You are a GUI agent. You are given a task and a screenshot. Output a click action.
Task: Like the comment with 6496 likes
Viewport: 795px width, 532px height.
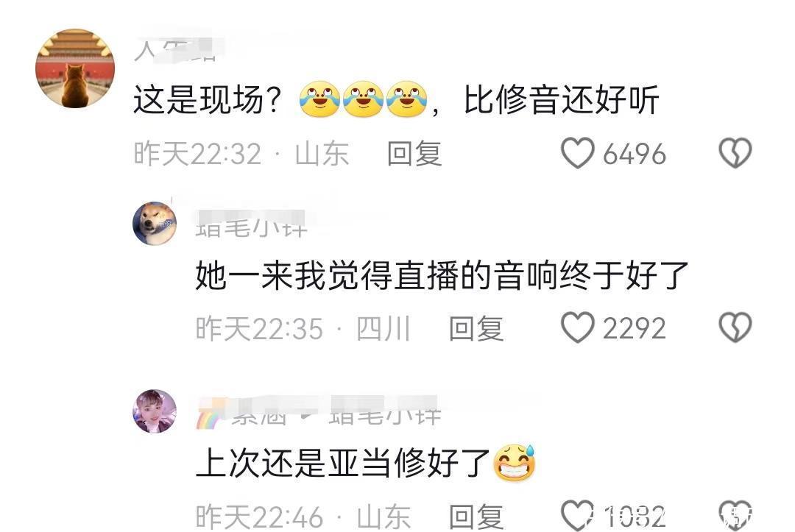pyautogui.click(x=578, y=152)
